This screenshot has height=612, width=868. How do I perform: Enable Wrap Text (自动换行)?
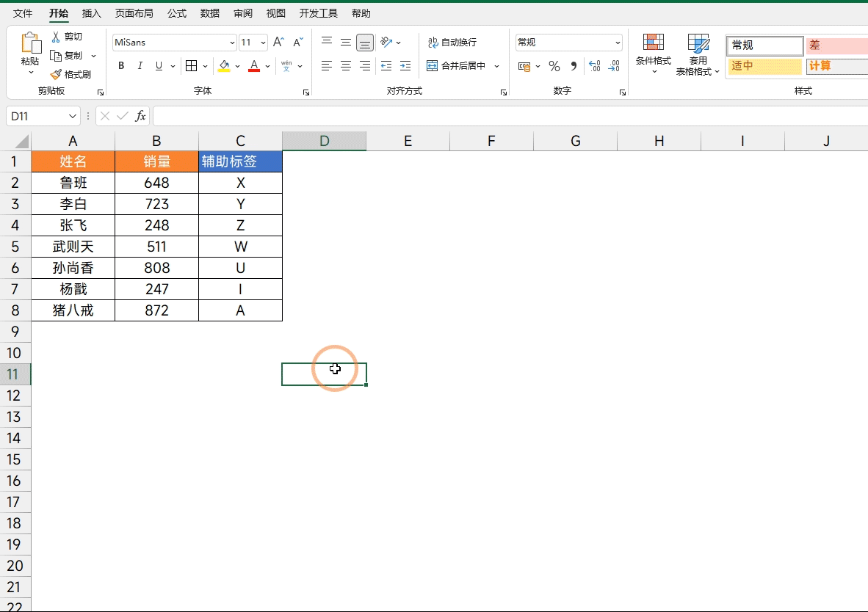pyautogui.click(x=452, y=42)
